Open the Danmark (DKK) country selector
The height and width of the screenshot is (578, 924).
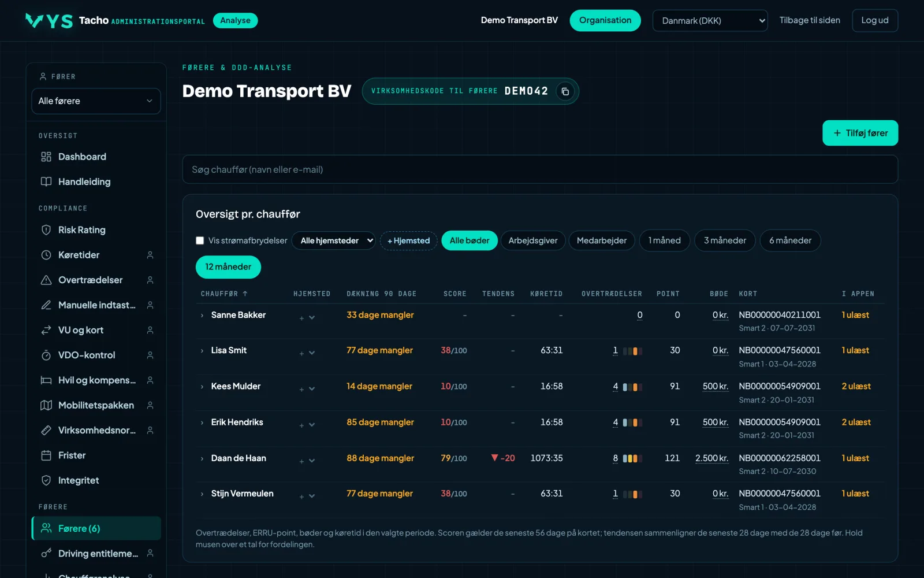710,21
